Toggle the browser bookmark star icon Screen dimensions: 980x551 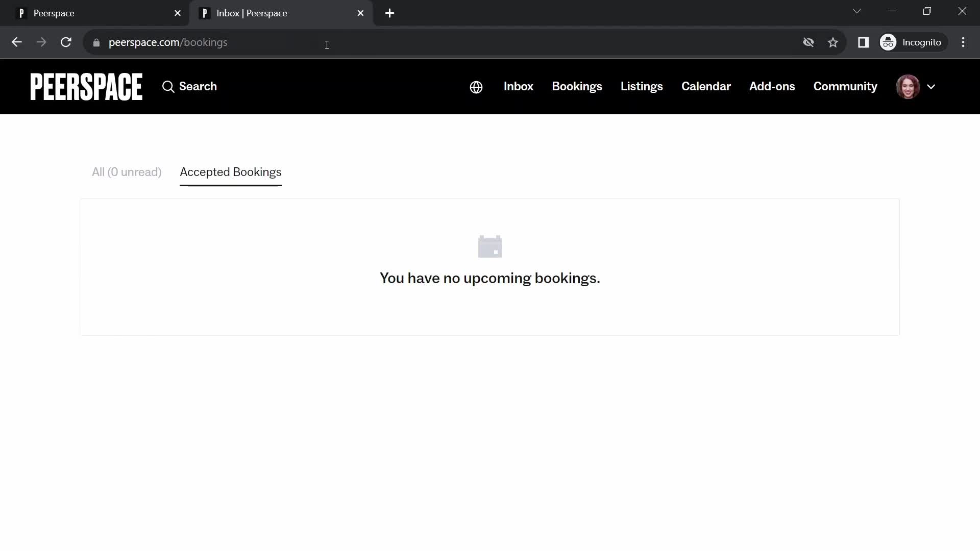834,42
